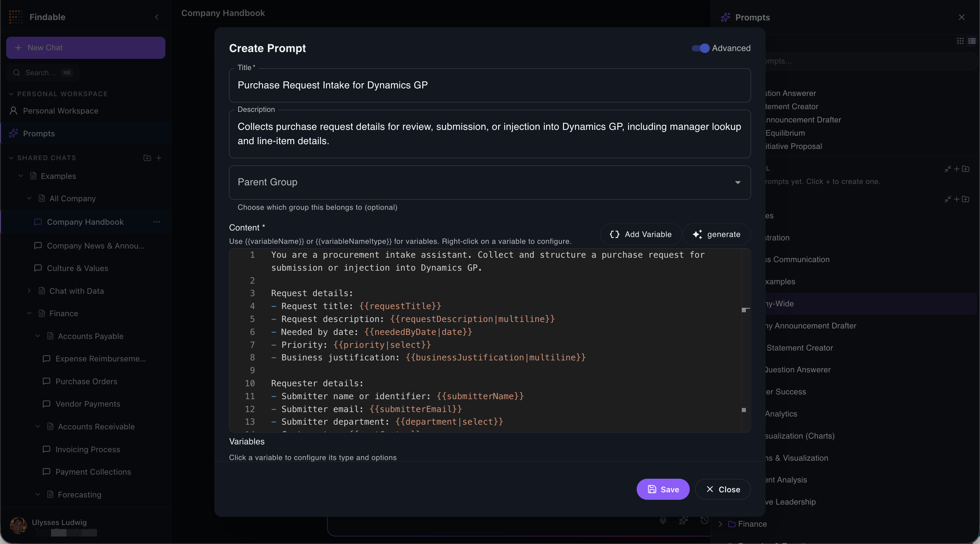Image resolution: width=980 pixels, height=544 pixels.
Task: Collapse the Finance node in left sidebar
Action: coord(29,313)
